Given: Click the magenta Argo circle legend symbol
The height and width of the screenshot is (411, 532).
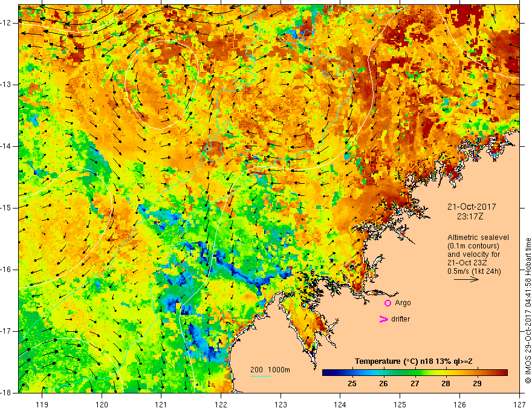Looking at the screenshot, I should click(x=388, y=303).
